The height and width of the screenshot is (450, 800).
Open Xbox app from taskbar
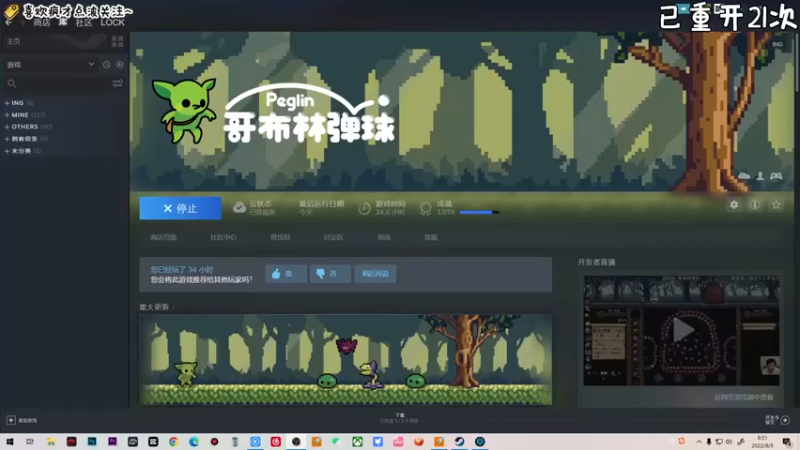pyautogui.click(x=357, y=442)
